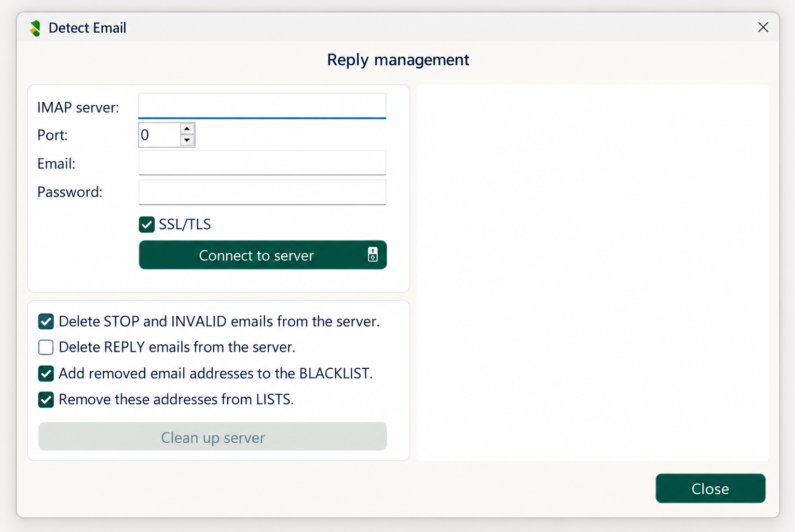795x532 pixels.
Task: Click the Port: label text
Action: (x=52, y=135)
